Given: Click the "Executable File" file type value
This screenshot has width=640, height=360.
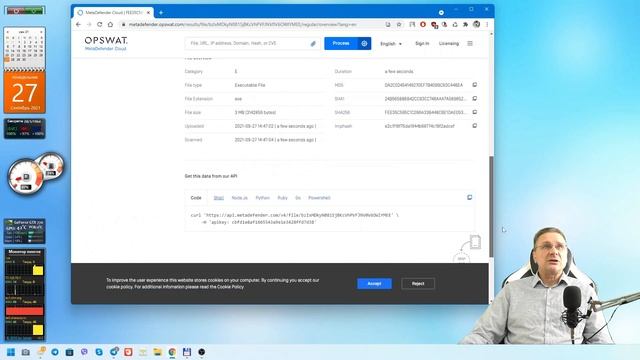Looking at the screenshot, I should point(250,85).
